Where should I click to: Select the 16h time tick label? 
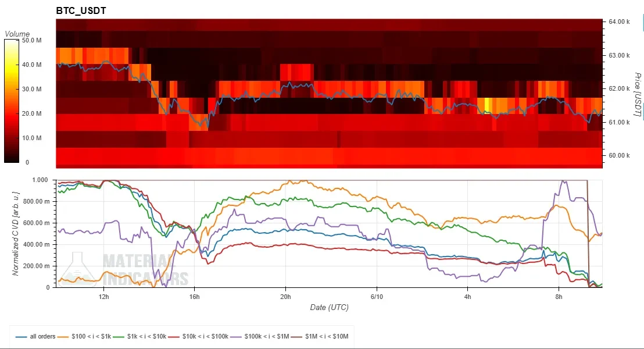point(194,297)
